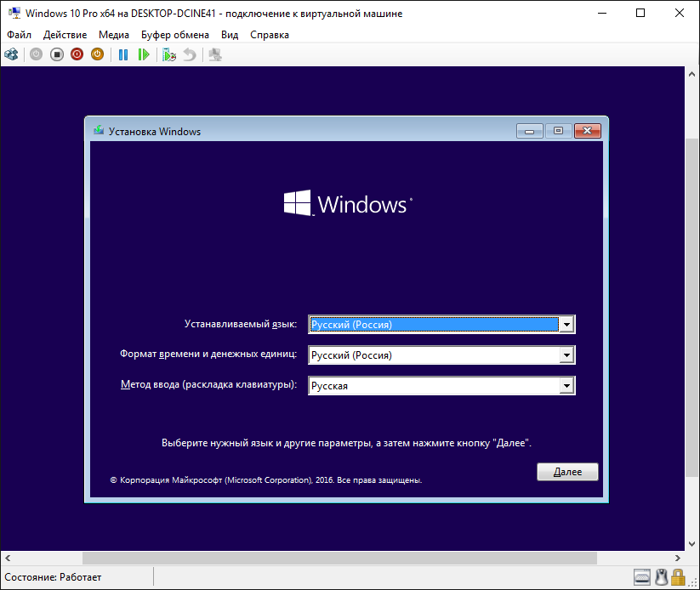Click the Далее button

point(567,472)
